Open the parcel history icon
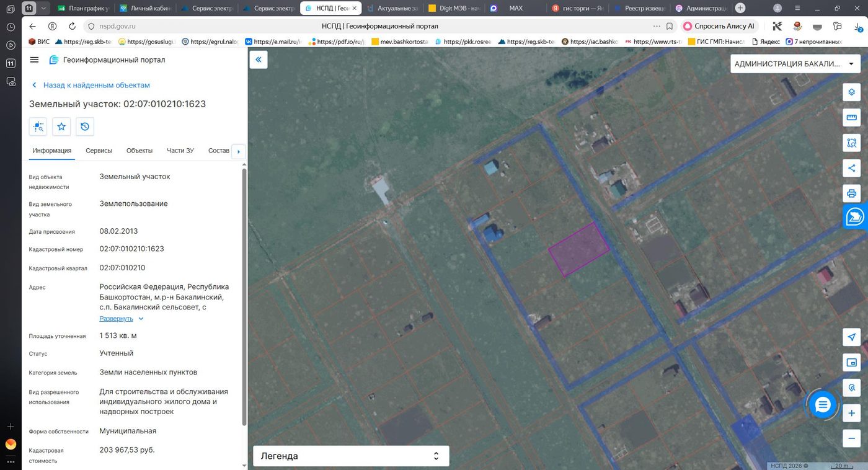868x470 pixels. click(85, 126)
